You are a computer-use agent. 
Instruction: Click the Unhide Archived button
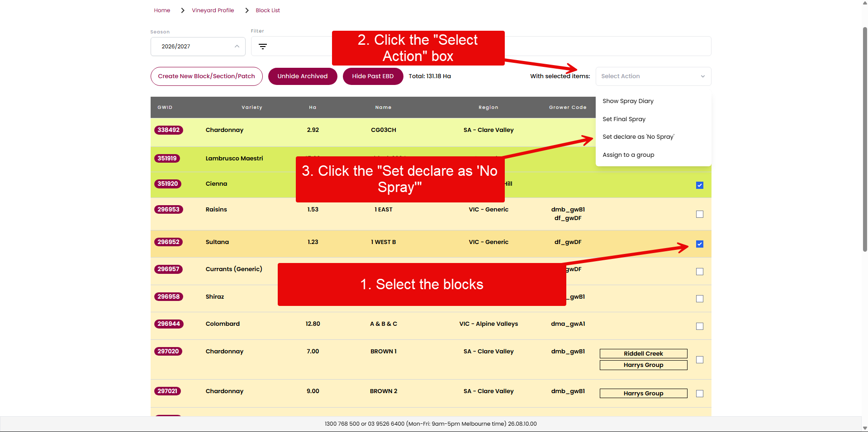(x=303, y=76)
